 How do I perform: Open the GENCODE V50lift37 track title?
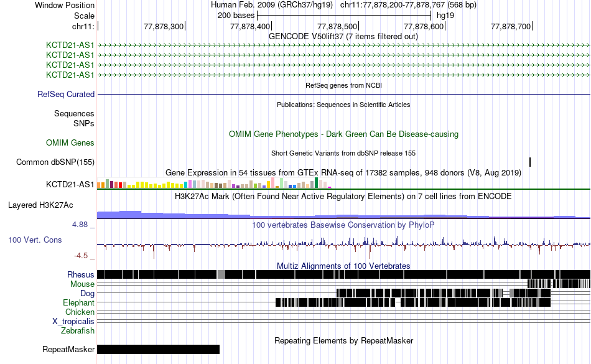coord(343,37)
